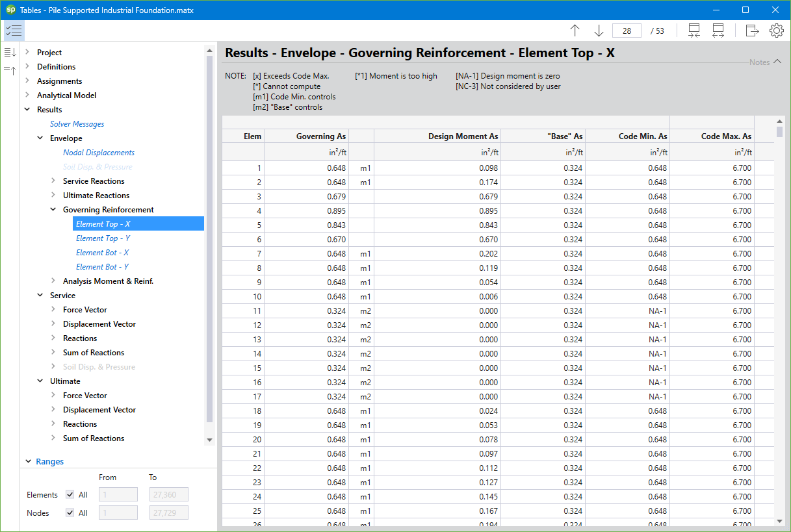Click the collapse all tree items icon
The image size is (791, 532).
click(x=10, y=70)
